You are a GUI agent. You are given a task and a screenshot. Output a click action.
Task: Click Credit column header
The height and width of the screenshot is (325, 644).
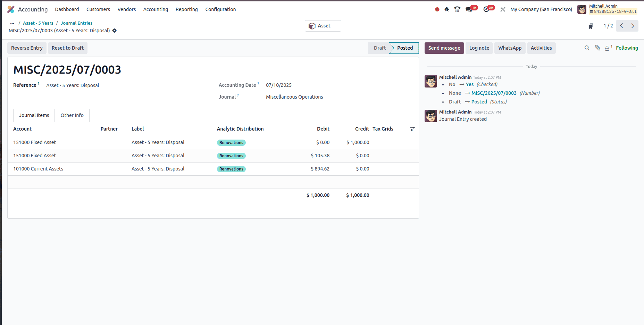point(362,129)
